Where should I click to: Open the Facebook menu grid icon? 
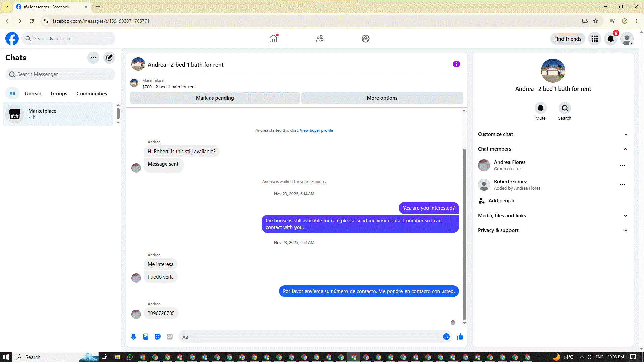[x=595, y=39]
